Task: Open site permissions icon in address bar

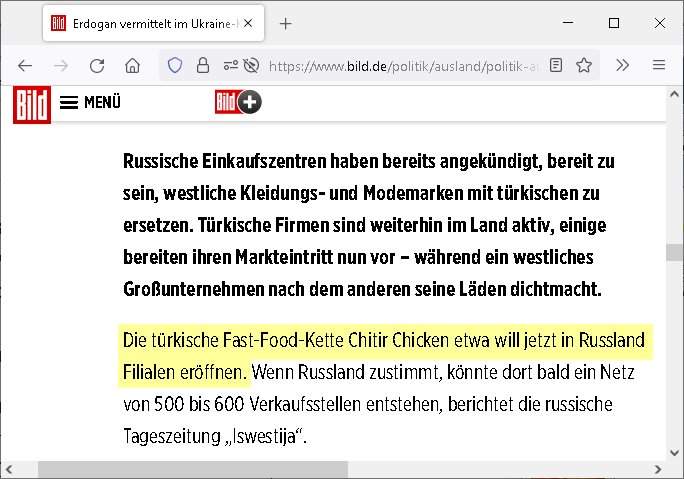Action: 230,65
